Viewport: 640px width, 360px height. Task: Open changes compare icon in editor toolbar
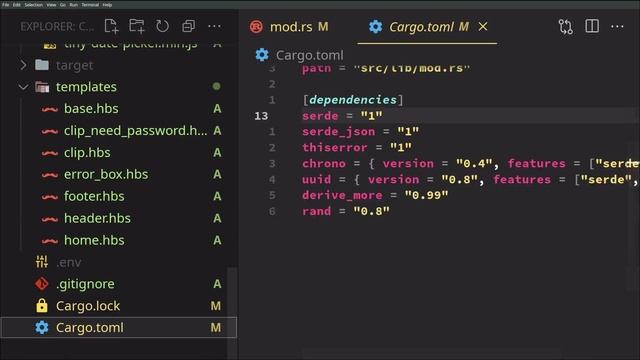(566, 27)
